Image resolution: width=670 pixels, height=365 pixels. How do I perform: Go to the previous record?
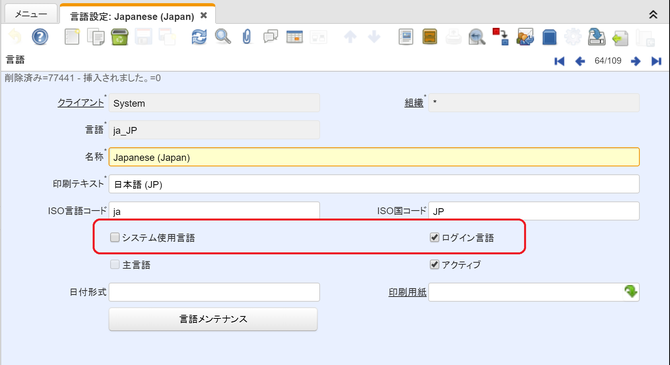pos(580,61)
